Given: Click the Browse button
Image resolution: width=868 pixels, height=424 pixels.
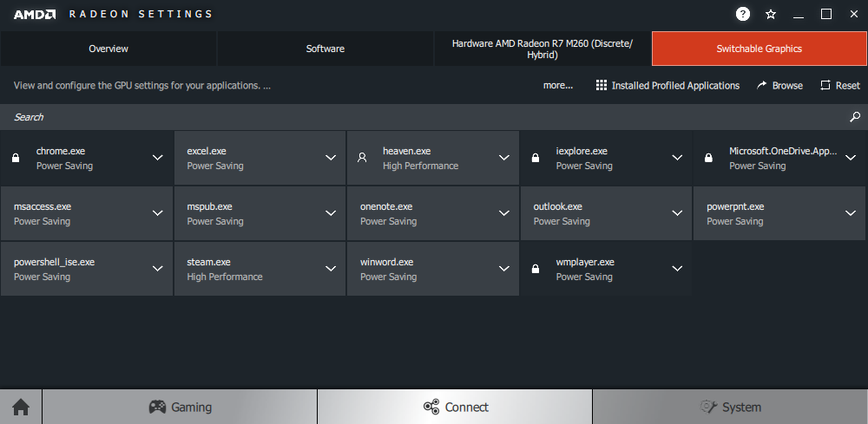Looking at the screenshot, I should coord(779,86).
